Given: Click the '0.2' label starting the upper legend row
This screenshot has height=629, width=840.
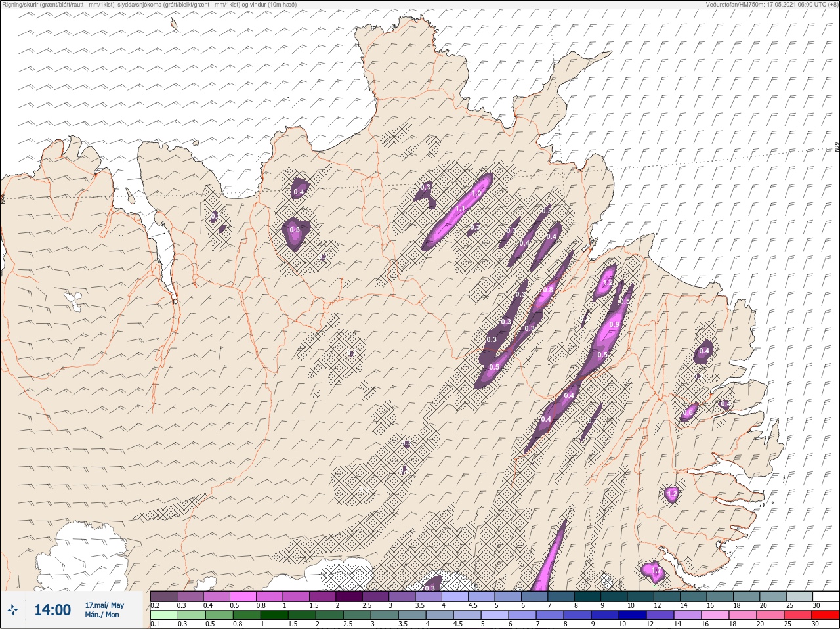Looking at the screenshot, I should pos(155,605).
